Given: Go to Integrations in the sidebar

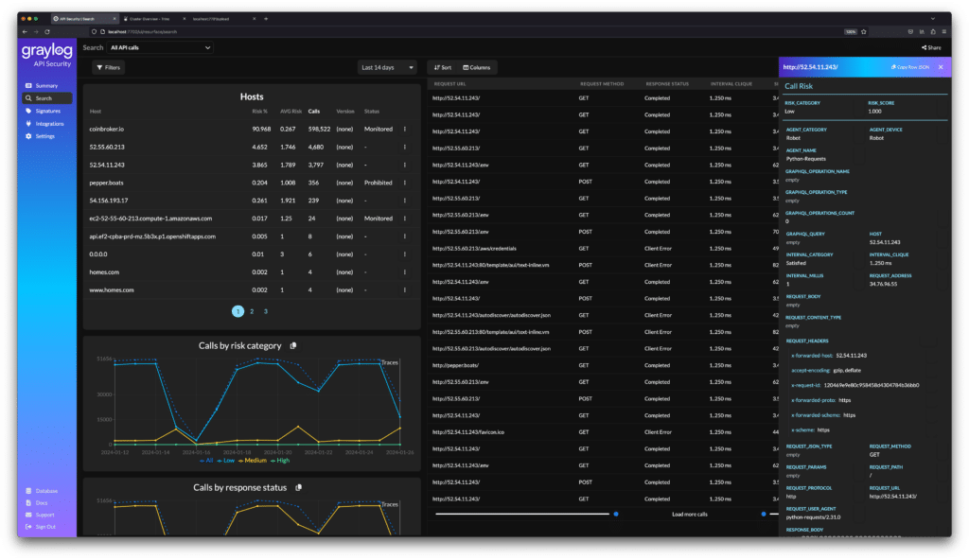Looking at the screenshot, I should (49, 123).
